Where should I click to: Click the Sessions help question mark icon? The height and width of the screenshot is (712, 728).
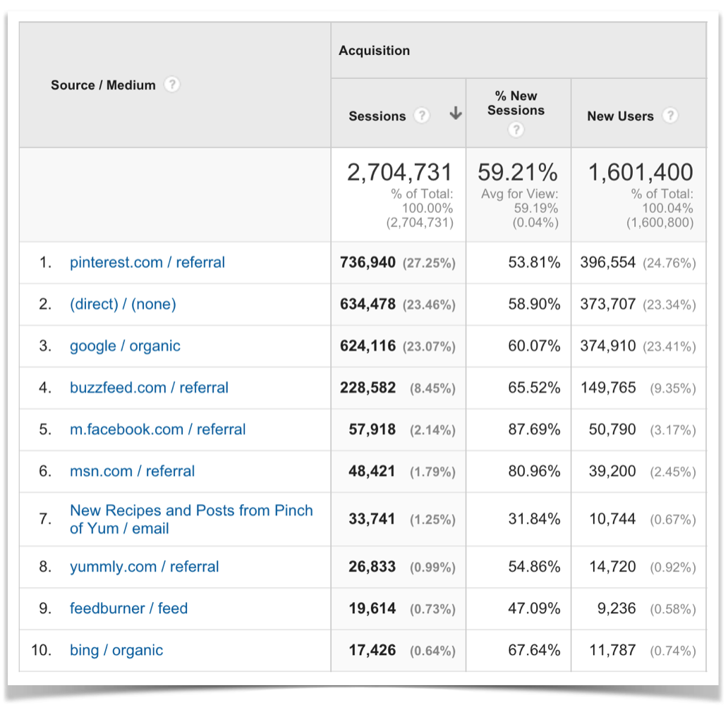[421, 116]
